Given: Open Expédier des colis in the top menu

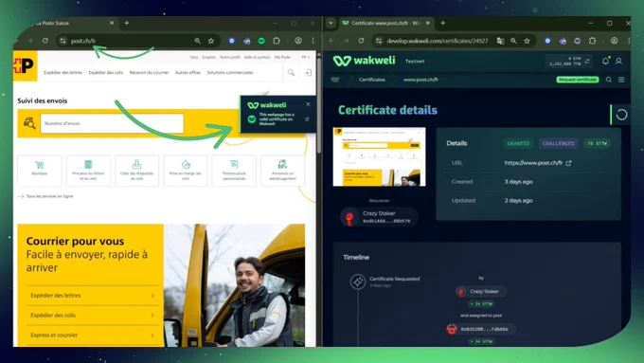Looking at the screenshot, I should 105,73.
